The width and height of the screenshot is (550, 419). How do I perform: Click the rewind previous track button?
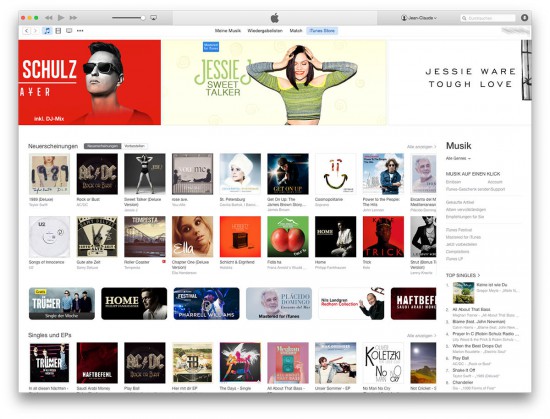(x=48, y=18)
